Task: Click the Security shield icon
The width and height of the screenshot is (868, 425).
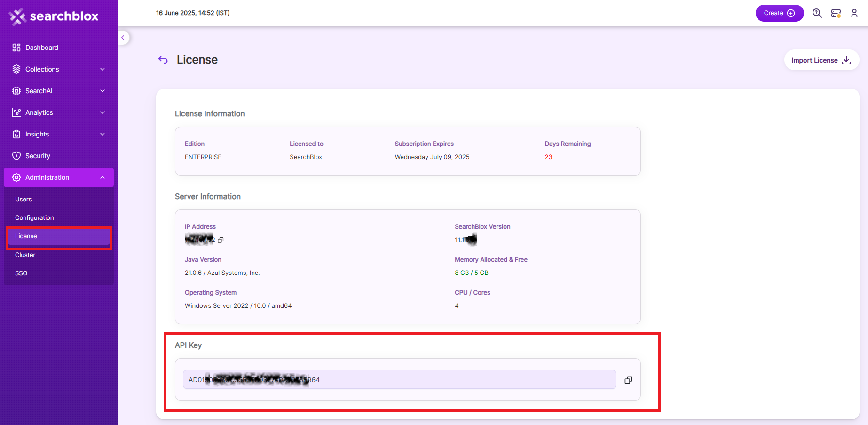Action: 16,156
